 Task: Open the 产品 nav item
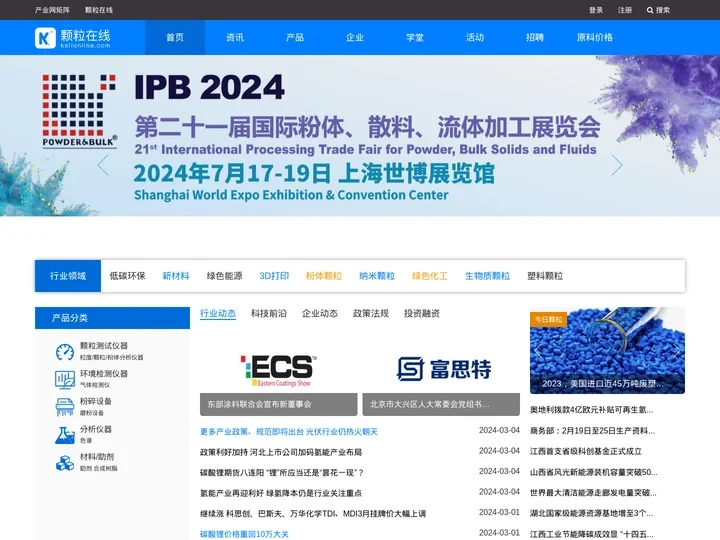[295, 38]
